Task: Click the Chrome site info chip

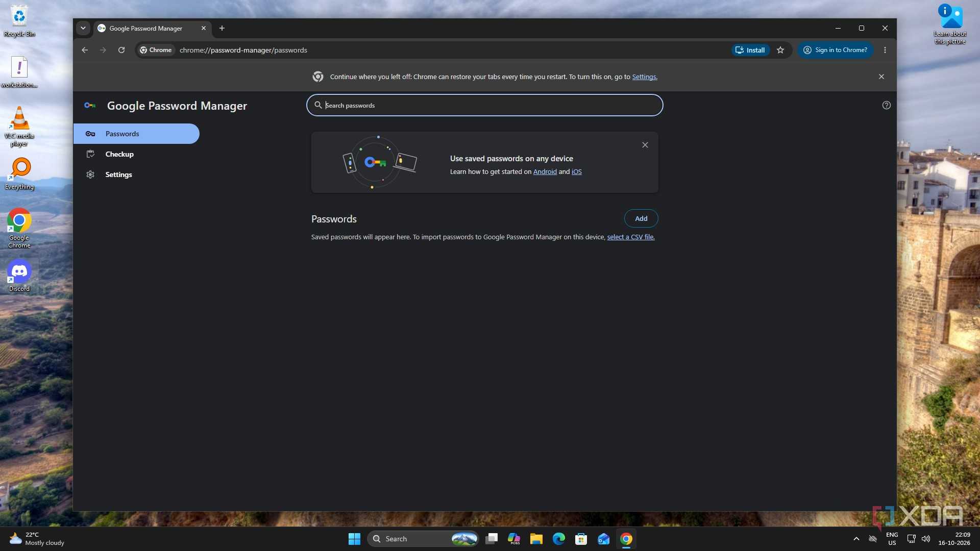Action: pyautogui.click(x=156, y=50)
